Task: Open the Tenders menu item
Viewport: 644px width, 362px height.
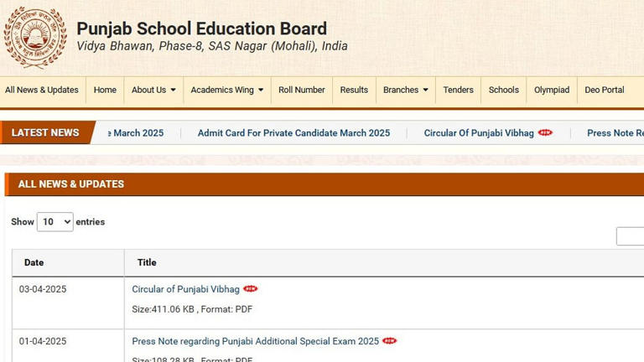Action: pyautogui.click(x=458, y=90)
